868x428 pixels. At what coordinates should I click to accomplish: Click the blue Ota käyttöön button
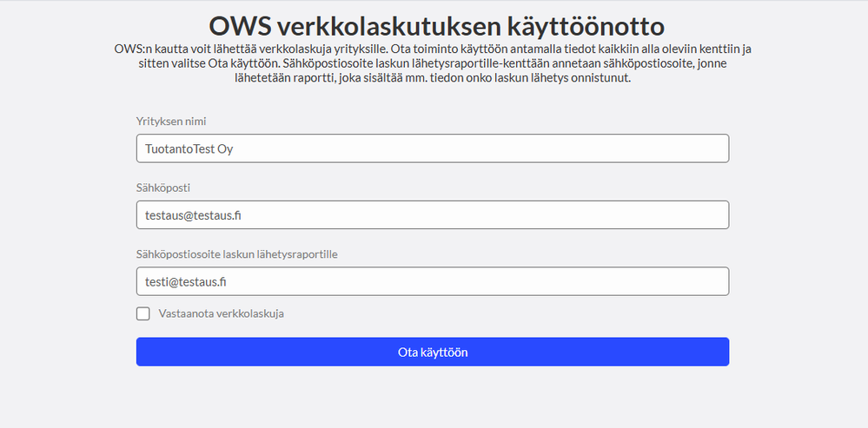[433, 352]
